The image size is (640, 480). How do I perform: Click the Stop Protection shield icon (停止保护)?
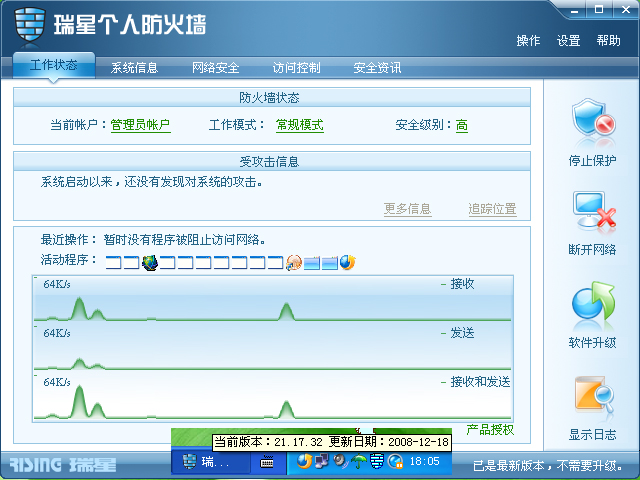click(x=593, y=118)
